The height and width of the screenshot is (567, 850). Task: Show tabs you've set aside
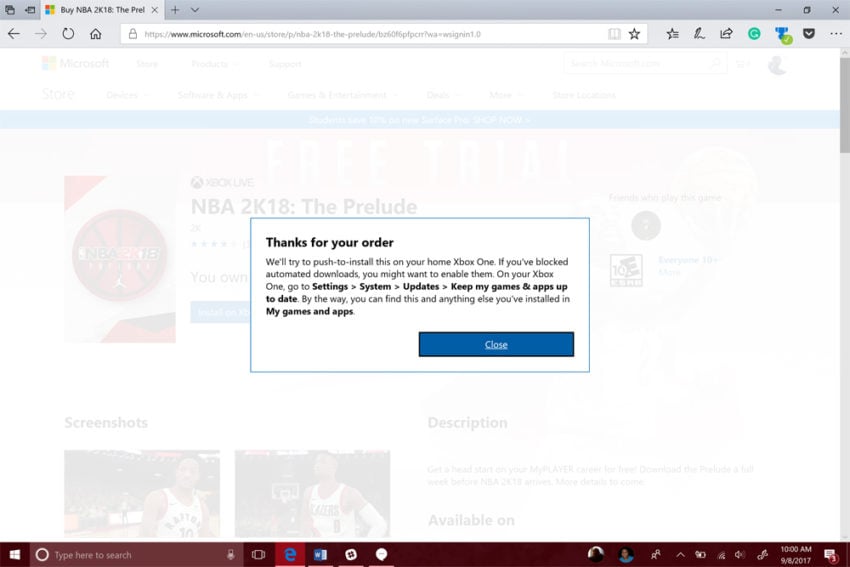10,10
